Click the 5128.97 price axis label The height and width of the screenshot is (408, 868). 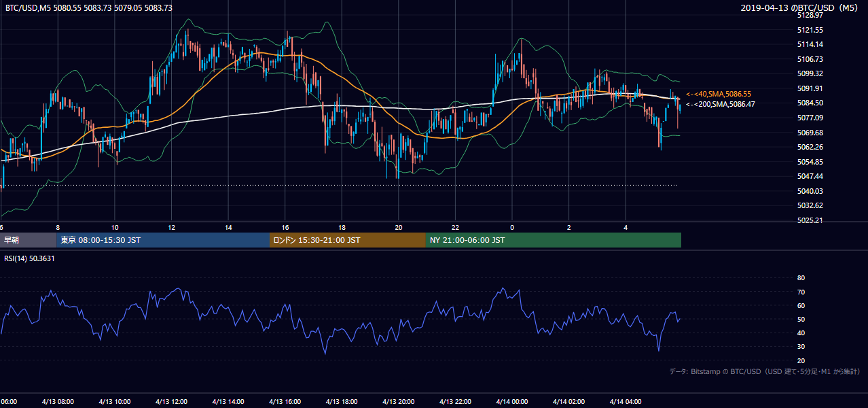811,15
